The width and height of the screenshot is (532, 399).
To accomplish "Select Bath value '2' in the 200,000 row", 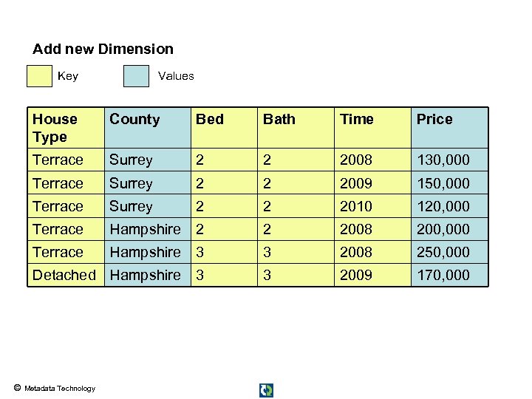I will [x=296, y=229].
